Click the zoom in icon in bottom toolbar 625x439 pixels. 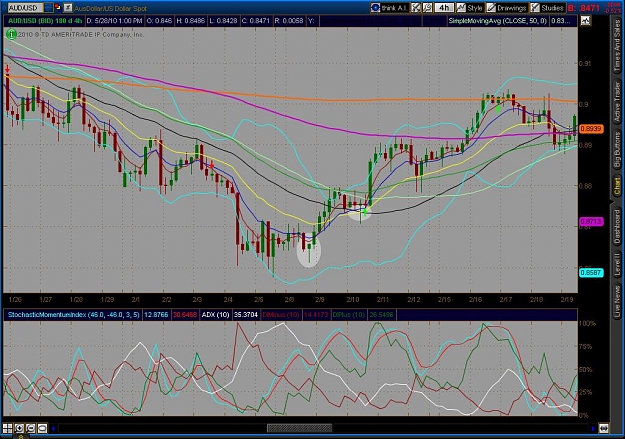(x=19, y=429)
